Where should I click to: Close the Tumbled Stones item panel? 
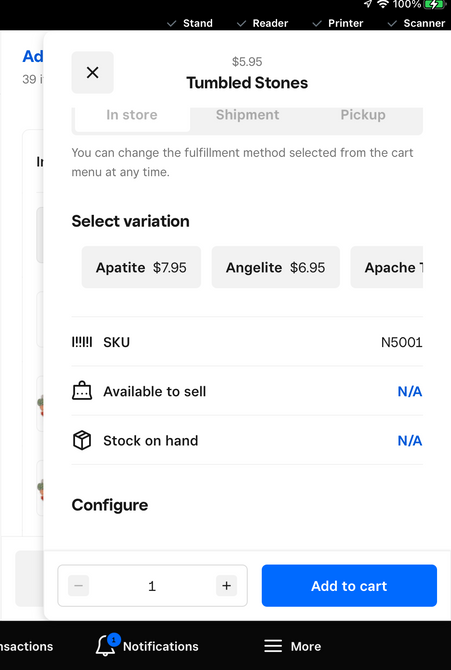92,73
